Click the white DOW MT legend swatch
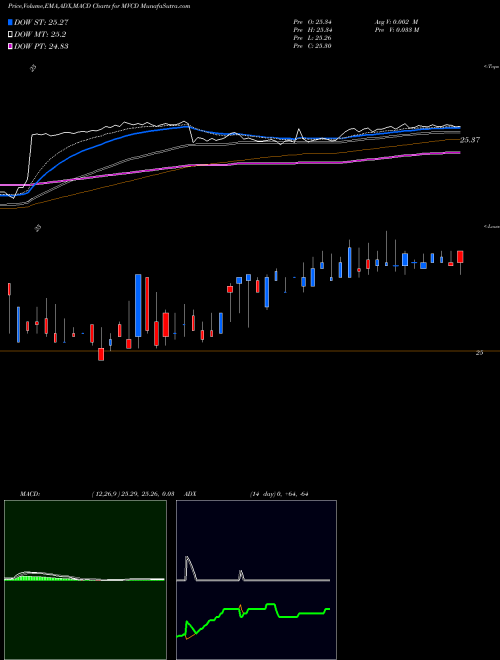Viewport: 500px width, 660px height. (10, 35)
